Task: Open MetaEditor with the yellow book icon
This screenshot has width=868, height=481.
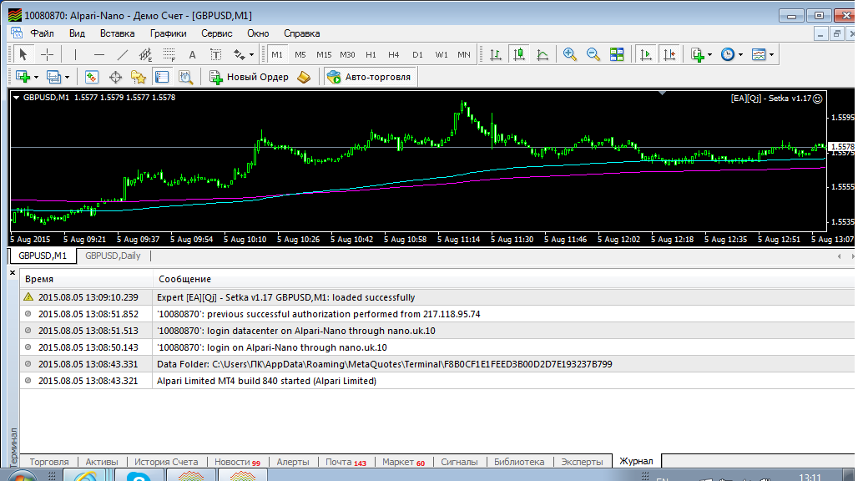Action: tap(304, 77)
